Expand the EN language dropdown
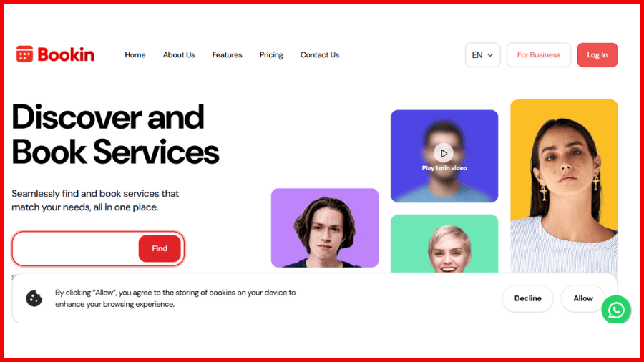Image resolution: width=644 pixels, height=362 pixels. (x=482, y=55)
